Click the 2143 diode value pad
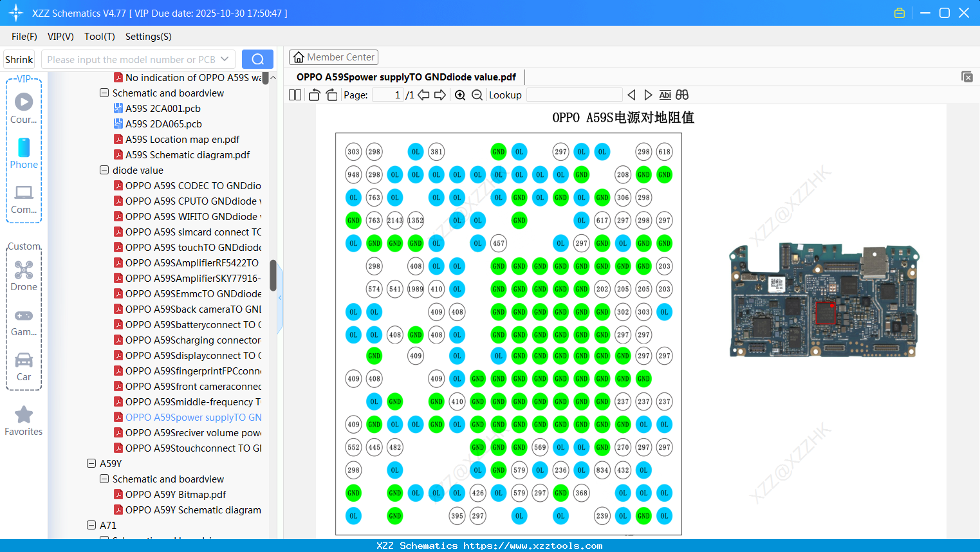This screenshot has width=980, height=552. pyautogui.click(x=395, y=220)
